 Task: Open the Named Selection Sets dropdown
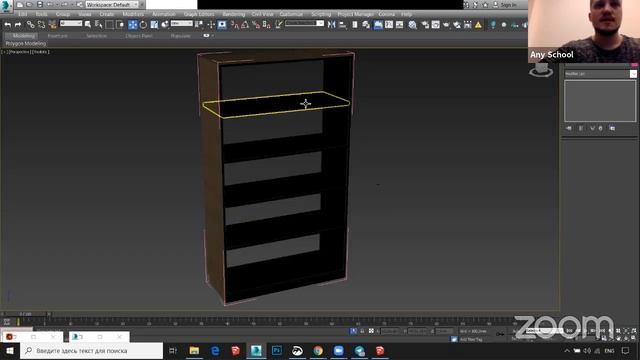[304, 24]
